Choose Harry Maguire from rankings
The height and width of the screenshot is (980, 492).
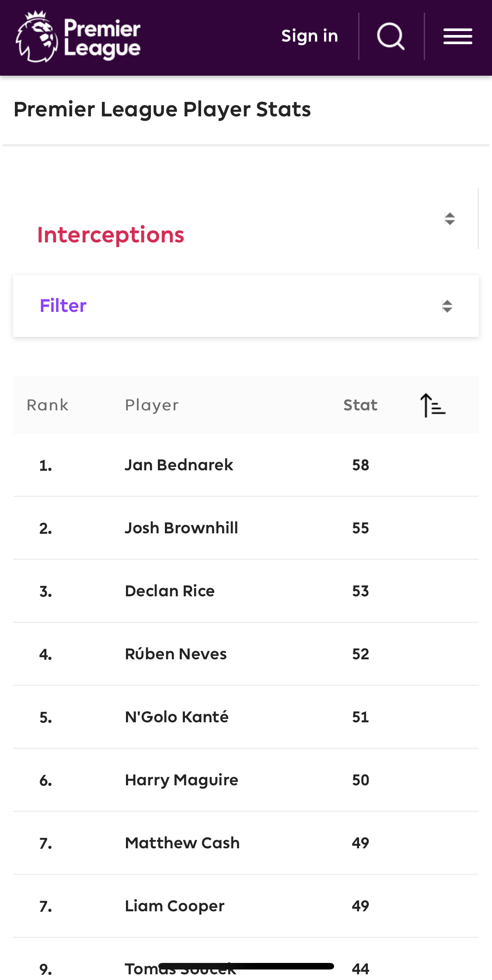coord(181,780)
